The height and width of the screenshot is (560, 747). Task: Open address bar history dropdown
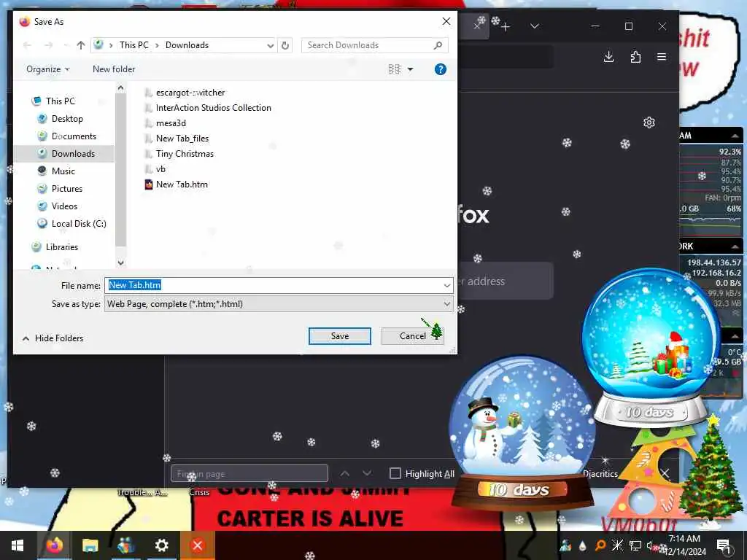[270, 46]
